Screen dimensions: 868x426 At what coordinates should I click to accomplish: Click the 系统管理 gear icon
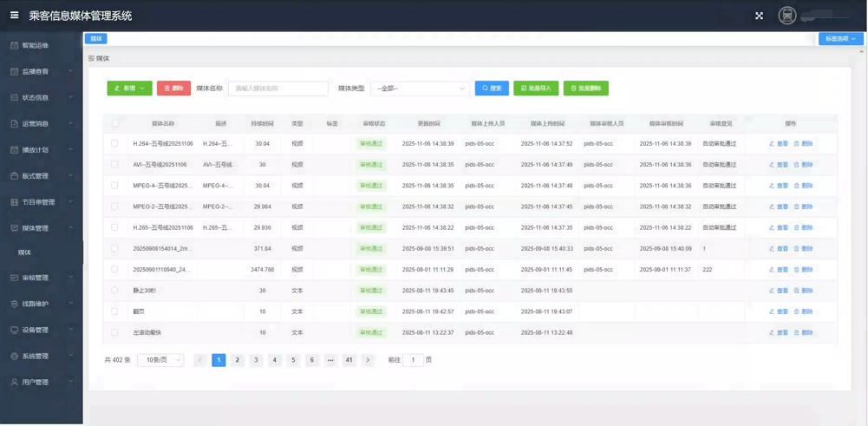[14, 356]
